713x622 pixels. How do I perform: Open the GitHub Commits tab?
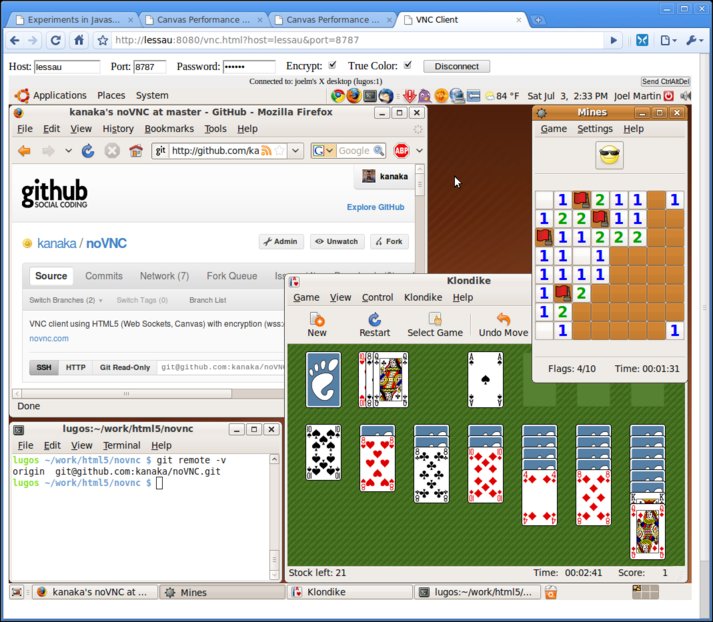[x=104, y=276]
